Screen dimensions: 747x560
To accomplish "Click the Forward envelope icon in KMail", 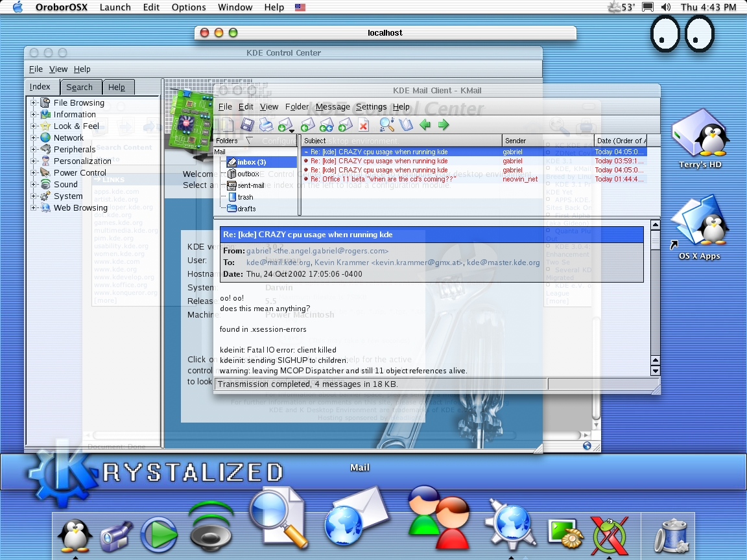I will pos(346,124).
